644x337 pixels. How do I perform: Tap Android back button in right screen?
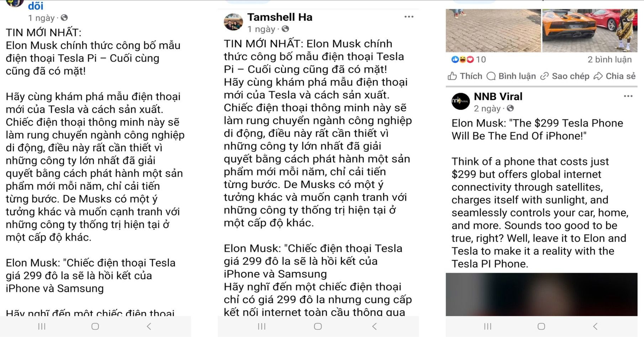[595, 326]
